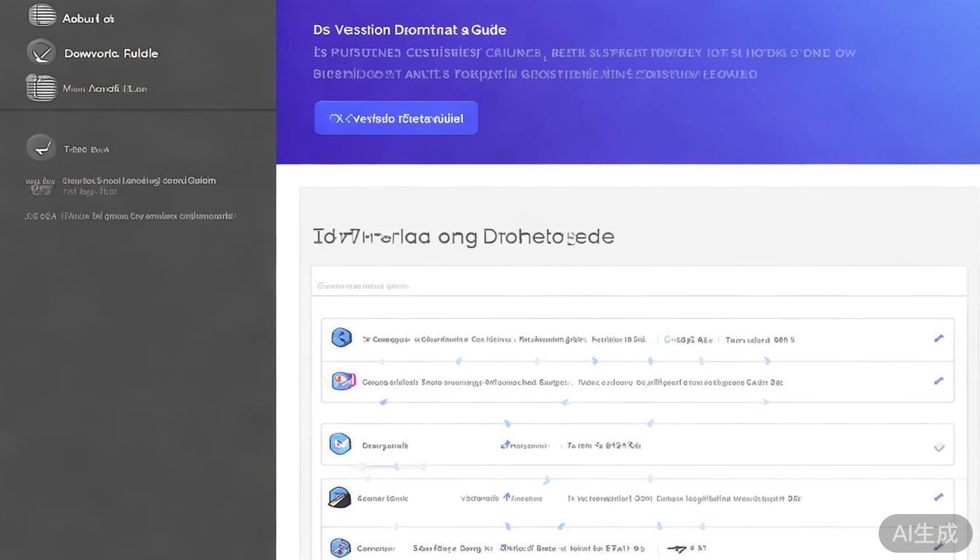Click the round arrow icon beside T-reo Bua
The width and height of the screenshot is (980, 560).
(41, 147)
